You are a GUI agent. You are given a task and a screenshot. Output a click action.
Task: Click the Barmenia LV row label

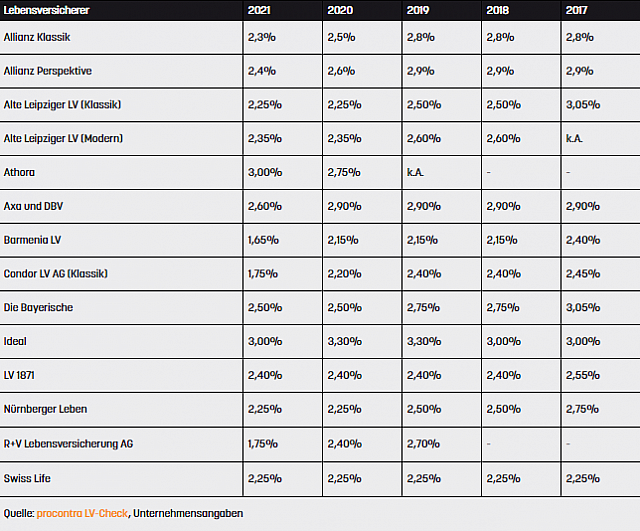coord(33,240)
